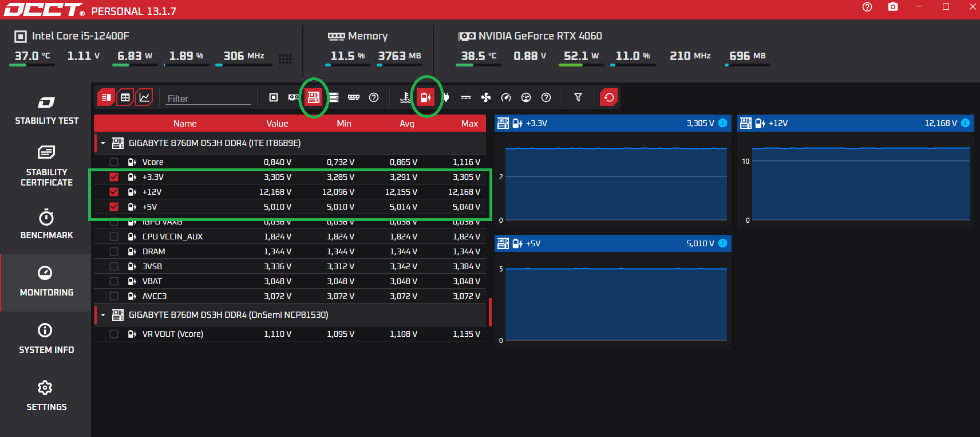Reset min/max values with red refresh button

609,97
